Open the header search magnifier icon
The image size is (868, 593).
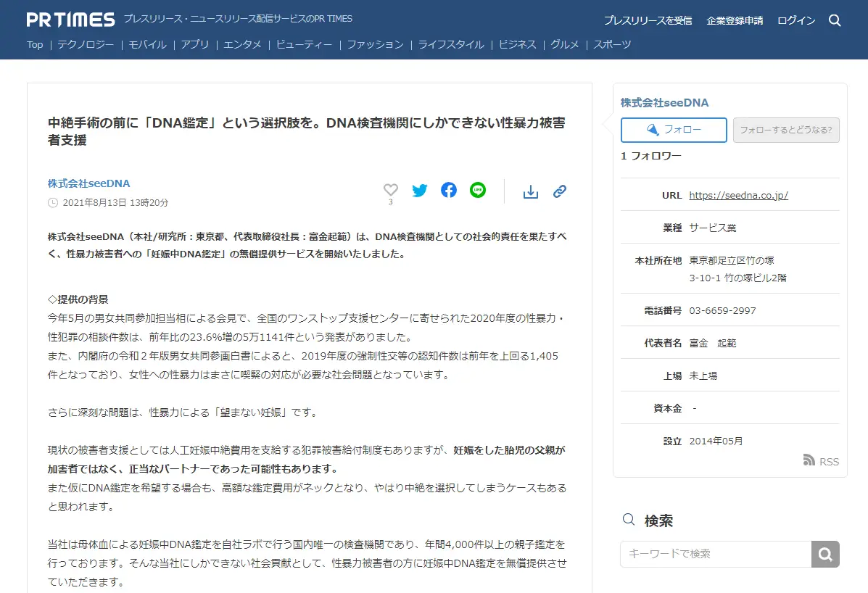point(835,20)
